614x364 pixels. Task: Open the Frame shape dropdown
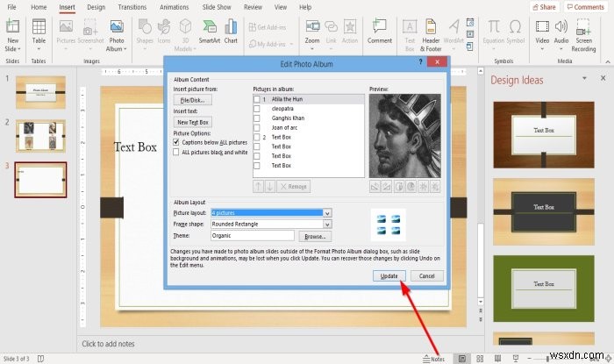tap(327, 225)
